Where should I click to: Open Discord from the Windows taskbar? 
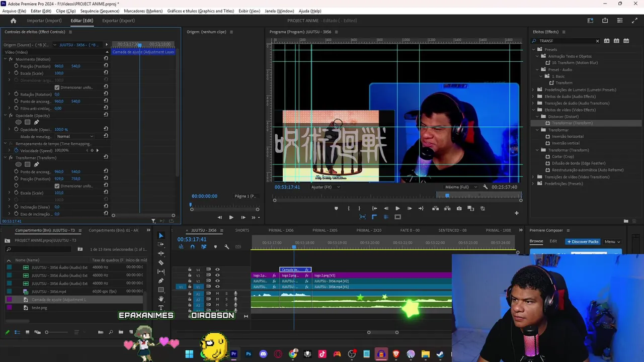[x=263, y=354]
